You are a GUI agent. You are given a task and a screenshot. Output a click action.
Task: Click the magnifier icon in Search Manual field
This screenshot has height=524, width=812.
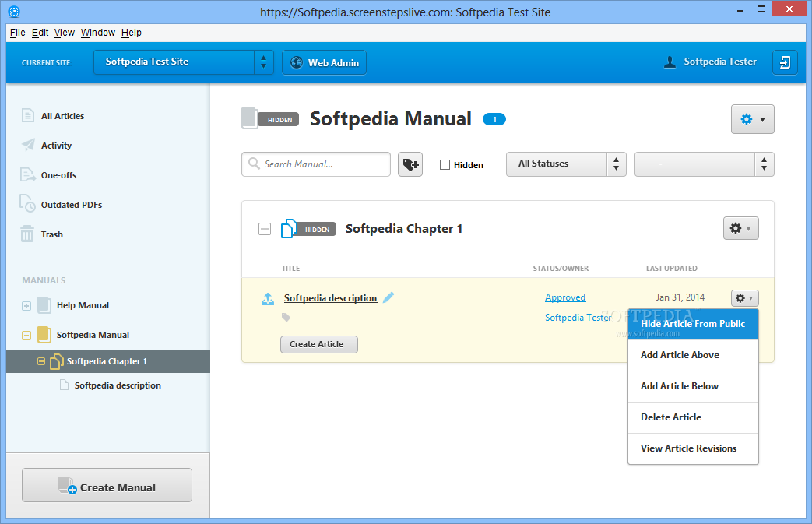click(x=254, y=164)
